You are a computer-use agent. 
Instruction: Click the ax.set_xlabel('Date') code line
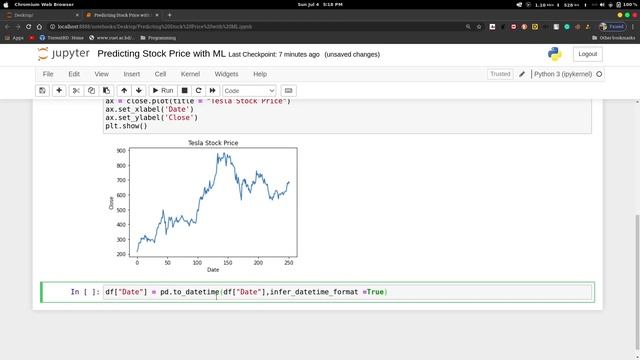pos(149,109)
